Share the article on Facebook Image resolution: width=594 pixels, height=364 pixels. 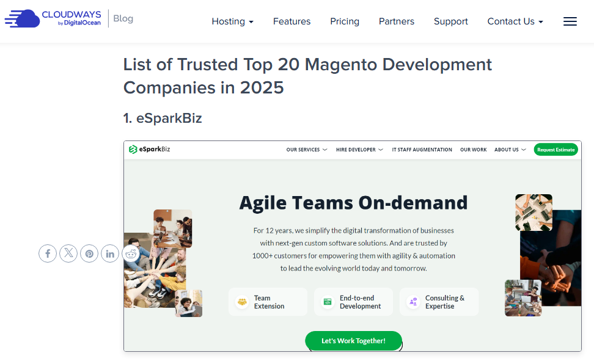(x=48, y=253)
